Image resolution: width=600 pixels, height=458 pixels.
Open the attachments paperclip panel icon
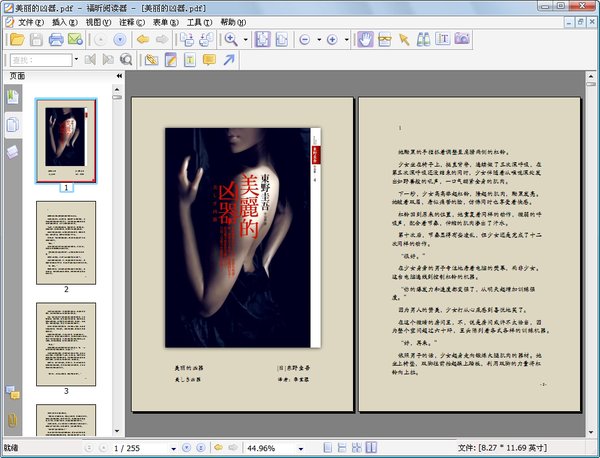[x=12, y=418]
